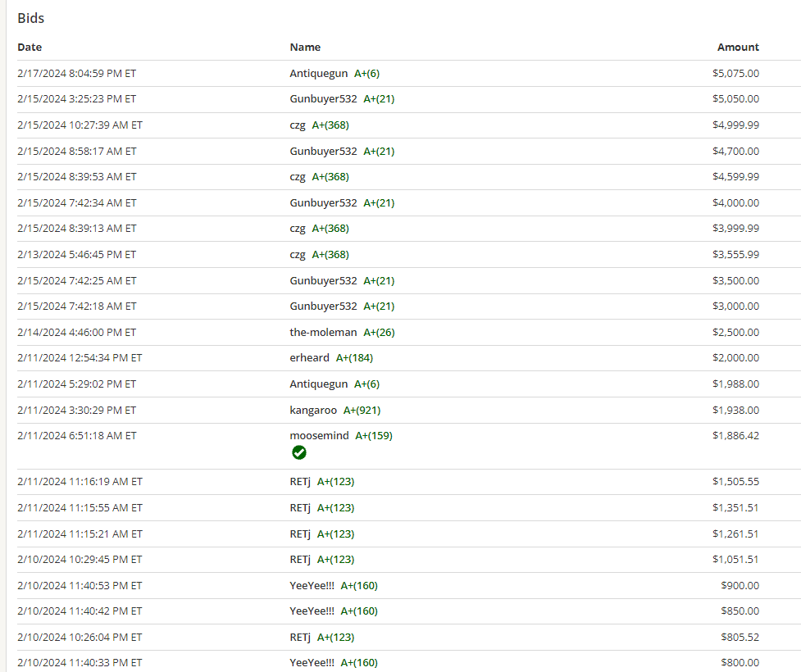Click czg bidder name on the $4,999.99 bid
Image resolution: width=801 pixels, height=672 pixels.
[298, 125]
